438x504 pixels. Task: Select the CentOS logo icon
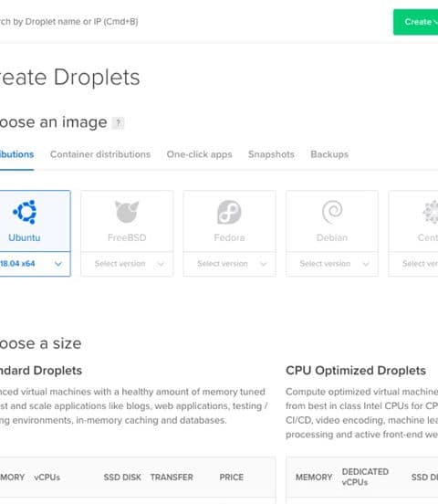[x=431, y=212]
